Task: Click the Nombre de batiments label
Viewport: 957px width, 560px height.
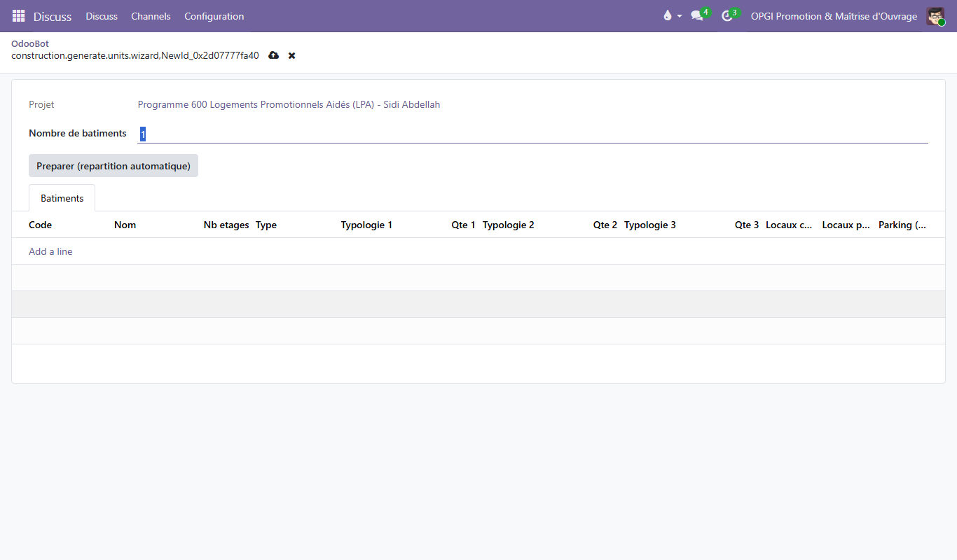Action: [x=78, y=133]
